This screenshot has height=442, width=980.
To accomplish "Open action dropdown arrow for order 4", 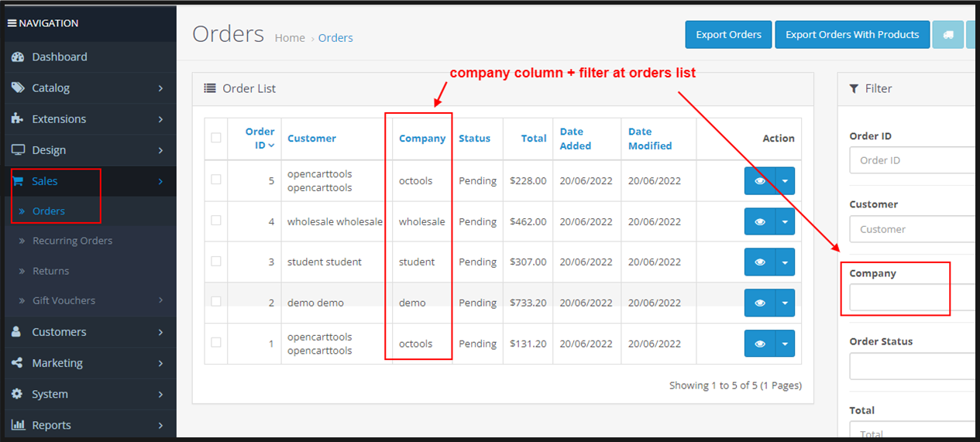I will coord(785,221).
